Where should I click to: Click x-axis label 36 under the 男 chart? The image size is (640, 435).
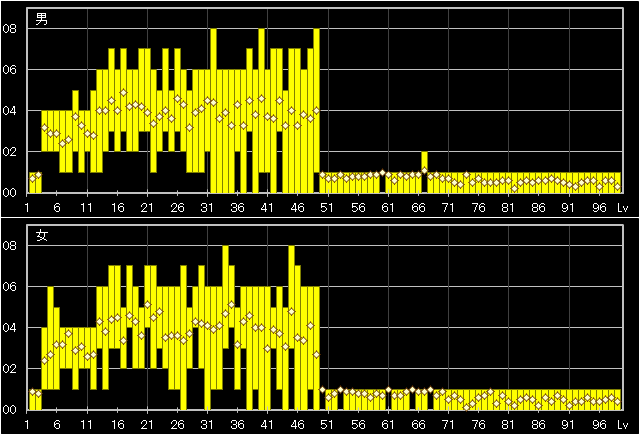(238, 208)
